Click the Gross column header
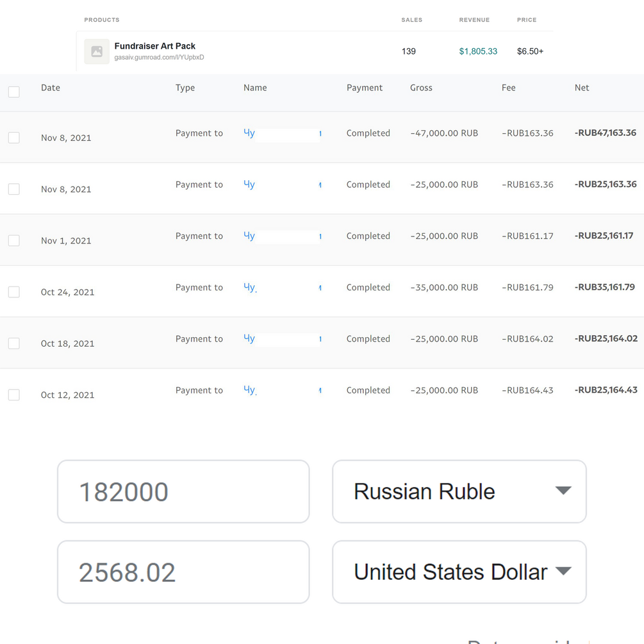The width and height of the screenshot is (644, 644). [x=421, y=88]
